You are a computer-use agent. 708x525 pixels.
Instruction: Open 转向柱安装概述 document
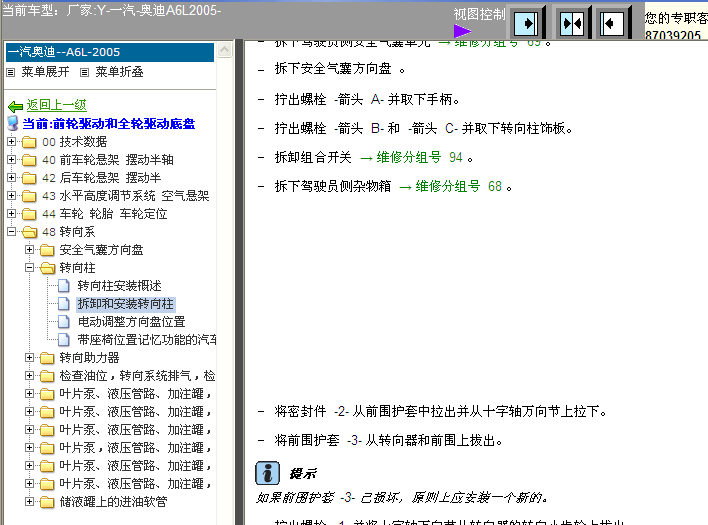[x=119, y=286]
